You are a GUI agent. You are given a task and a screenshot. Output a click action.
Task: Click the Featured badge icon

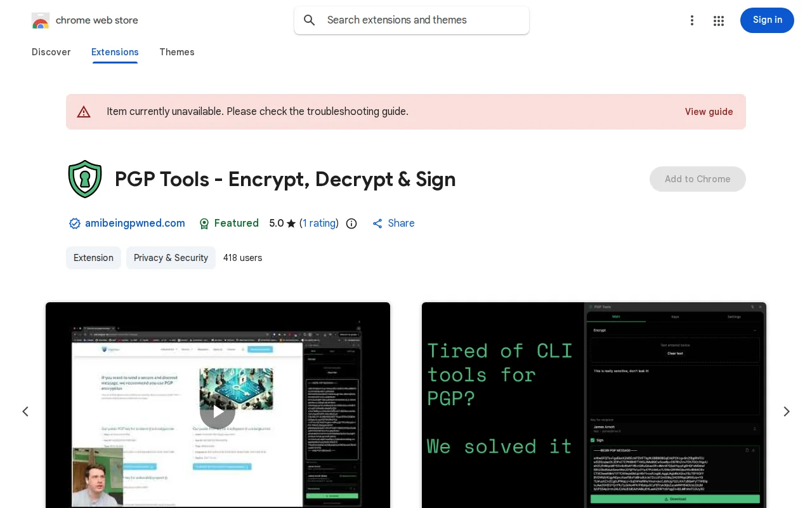click(204, 224)
